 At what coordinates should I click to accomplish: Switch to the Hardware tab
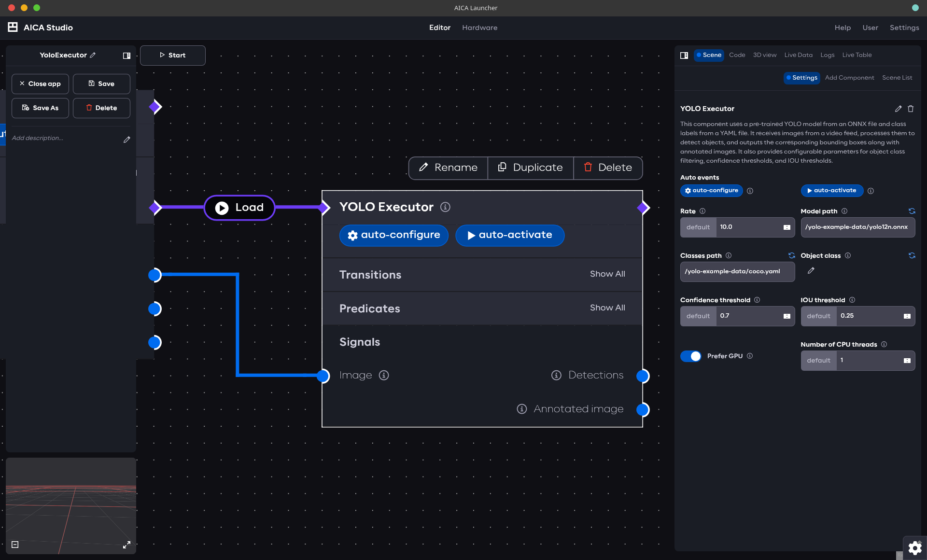point(479,28)
